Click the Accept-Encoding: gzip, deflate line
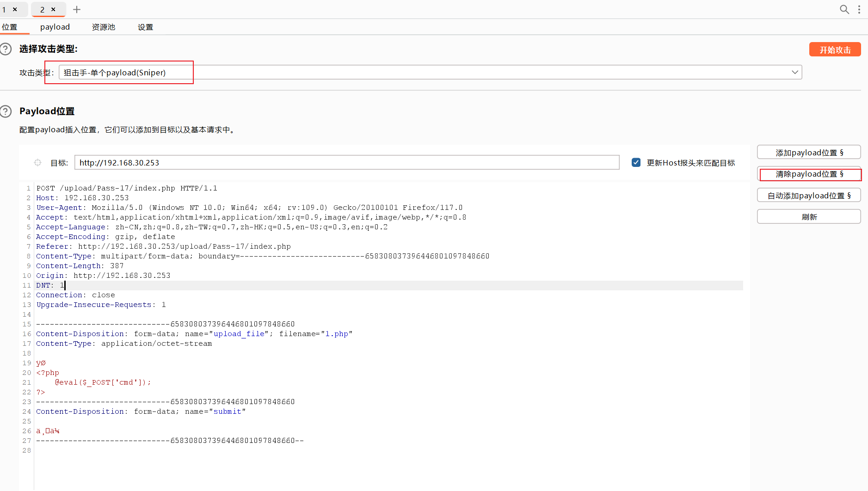This screenshot has height=491, width=868. click(105, 237)
